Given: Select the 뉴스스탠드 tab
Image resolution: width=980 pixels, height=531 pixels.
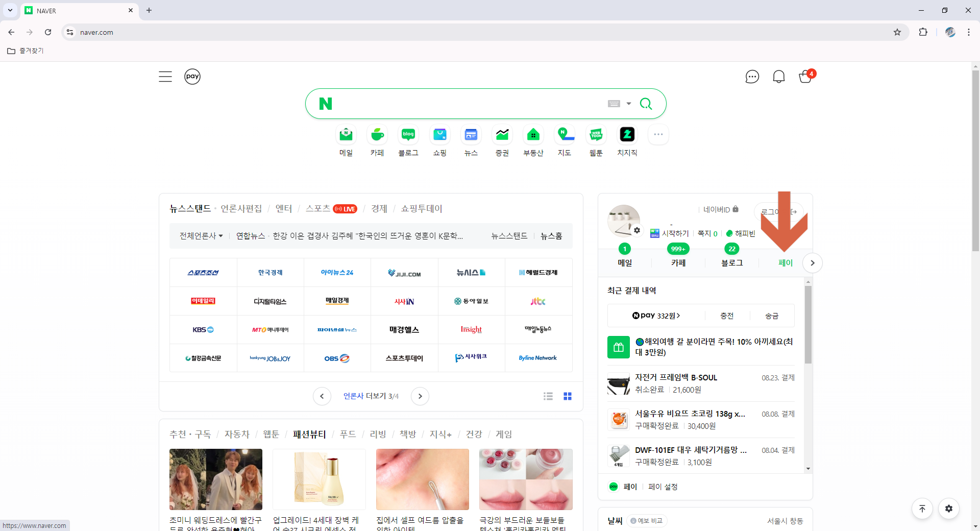Looking at the screenshot, I should (190, 208).
